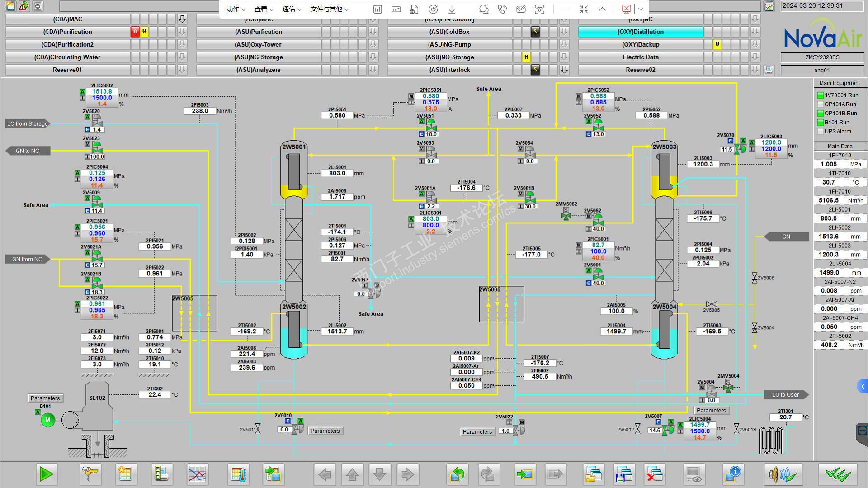Click the 2LIC5002 setpoint value 1500.0
The image size is (868, 488).
tap(102, 98)
